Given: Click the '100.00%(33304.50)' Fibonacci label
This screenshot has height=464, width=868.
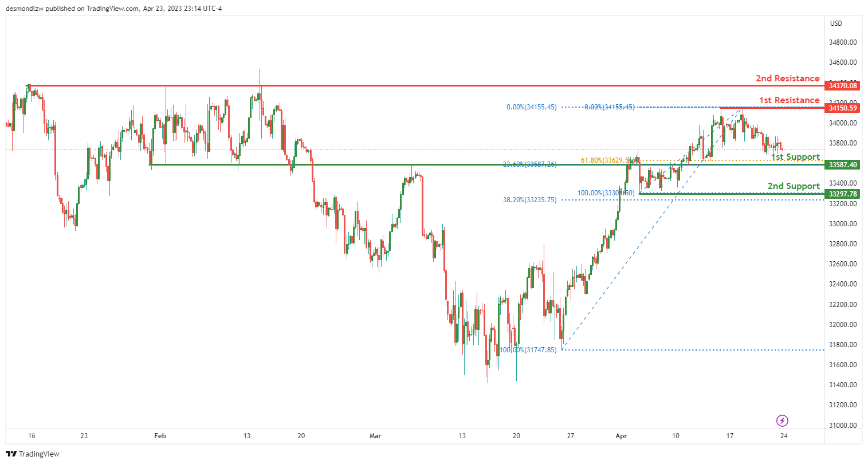Looking at the screenshot, I should (x=606, y=193).
